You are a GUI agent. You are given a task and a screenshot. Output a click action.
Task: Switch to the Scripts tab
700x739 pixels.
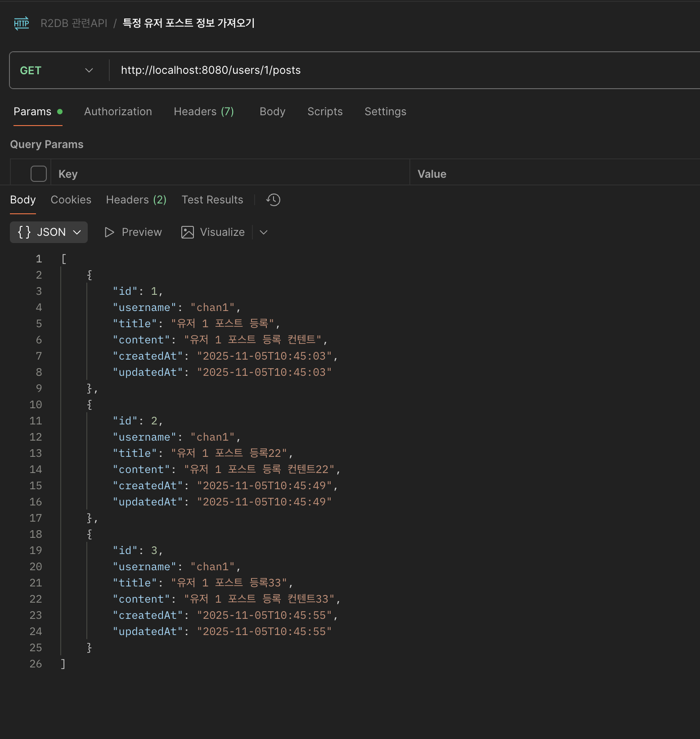[x=325, y=112]
